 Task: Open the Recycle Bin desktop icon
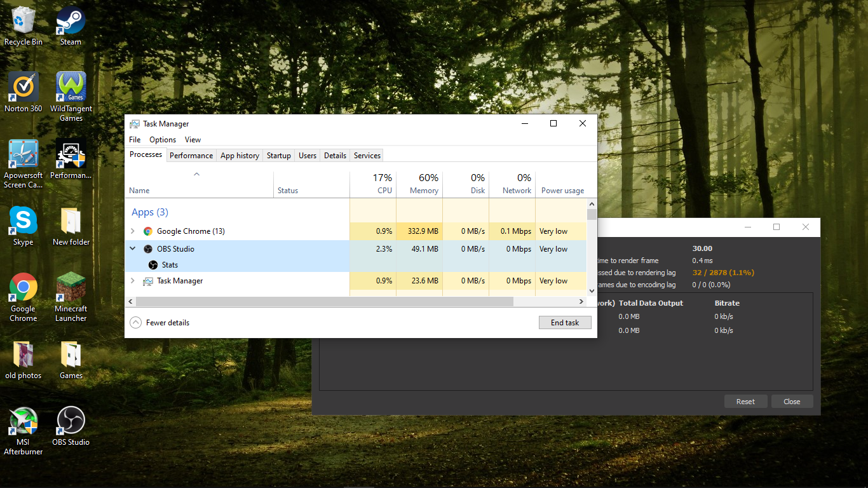coord(24,26)
